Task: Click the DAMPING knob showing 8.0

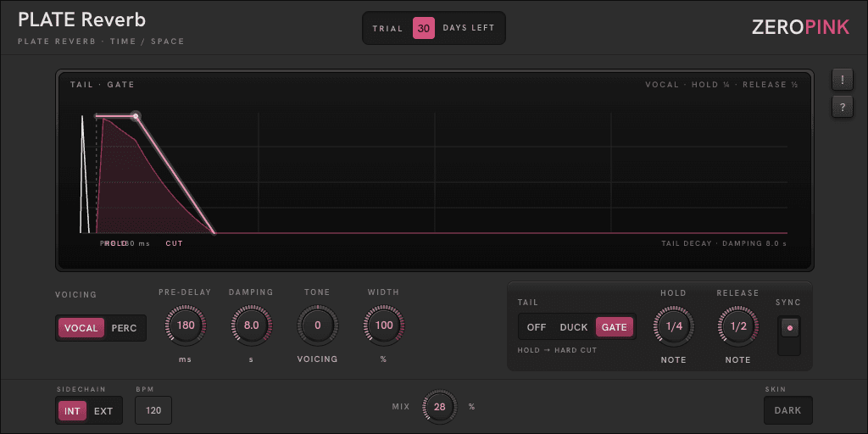Action: pyautogui.click(x=251, y=325)
